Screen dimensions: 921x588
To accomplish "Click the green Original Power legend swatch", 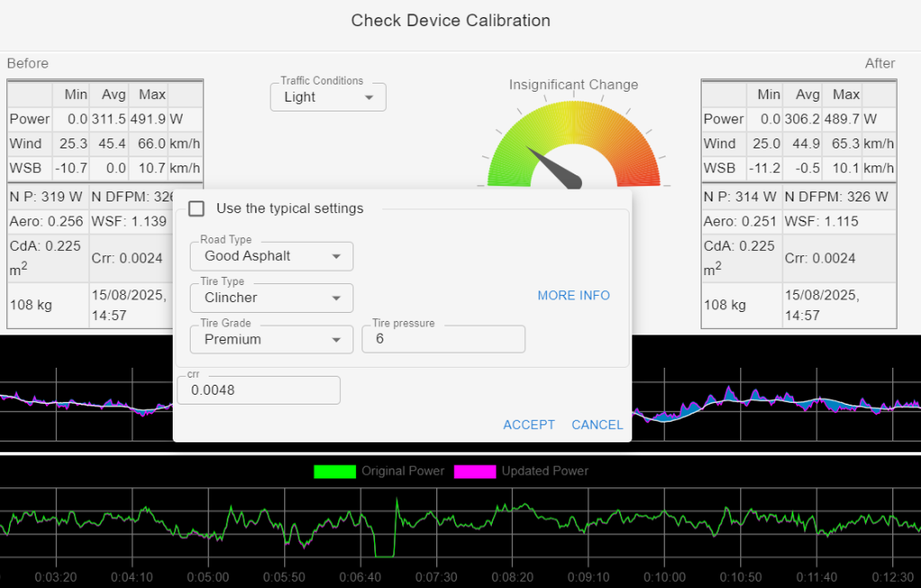I will point(335,471).
